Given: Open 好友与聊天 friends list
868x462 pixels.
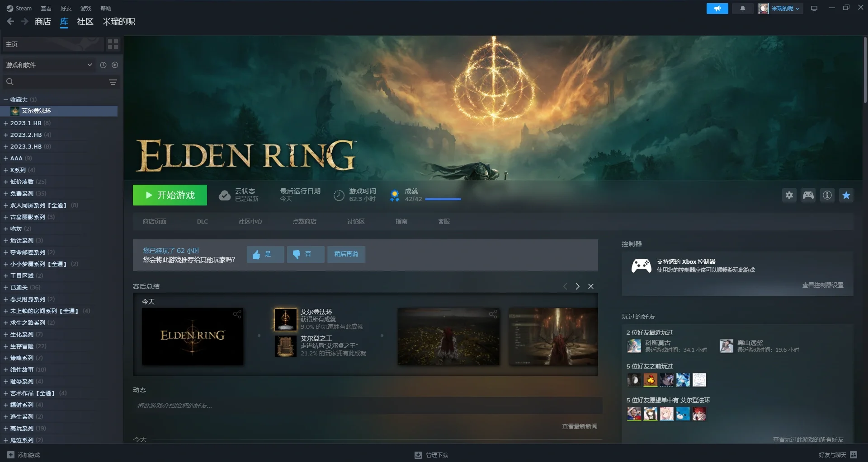Looking at the screenshot, I should [x=838, y=455].
